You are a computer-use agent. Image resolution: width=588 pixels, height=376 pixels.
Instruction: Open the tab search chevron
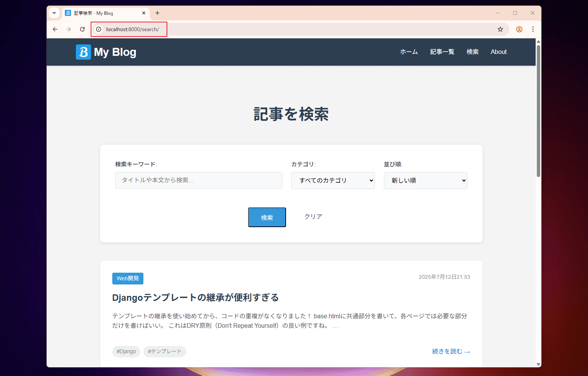point(54,13)
